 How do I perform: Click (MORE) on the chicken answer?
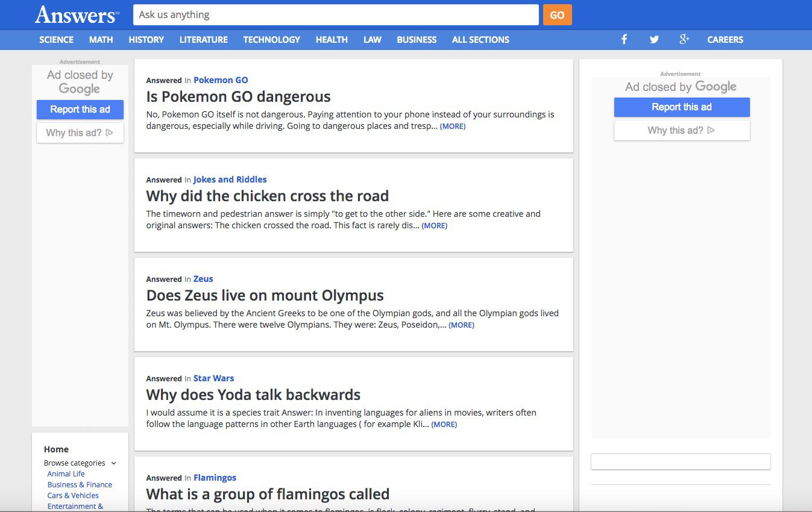click(435, 226)
